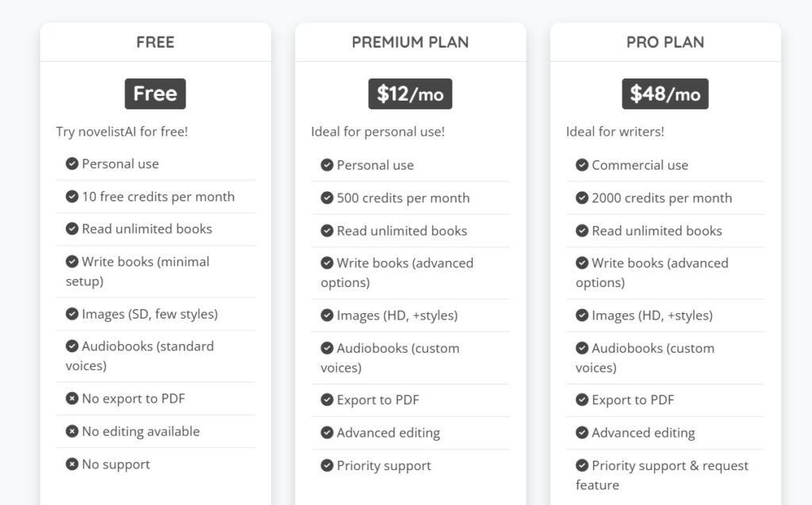Select the PRO PLAN header

[x=665, y=42]
